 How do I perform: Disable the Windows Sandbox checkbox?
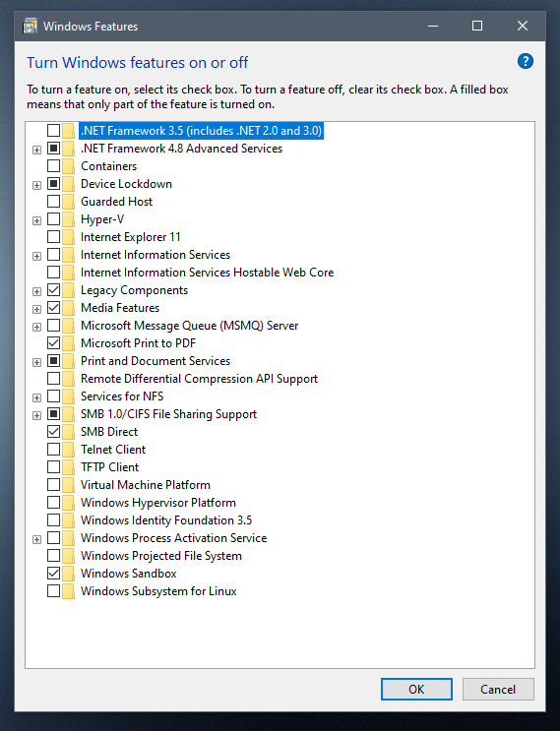53,574
